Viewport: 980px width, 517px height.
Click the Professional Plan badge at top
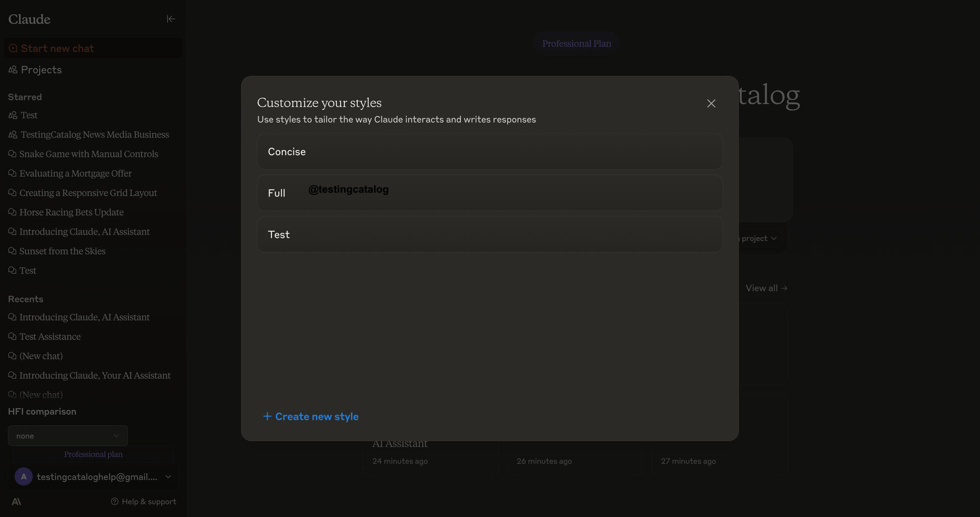576,44
